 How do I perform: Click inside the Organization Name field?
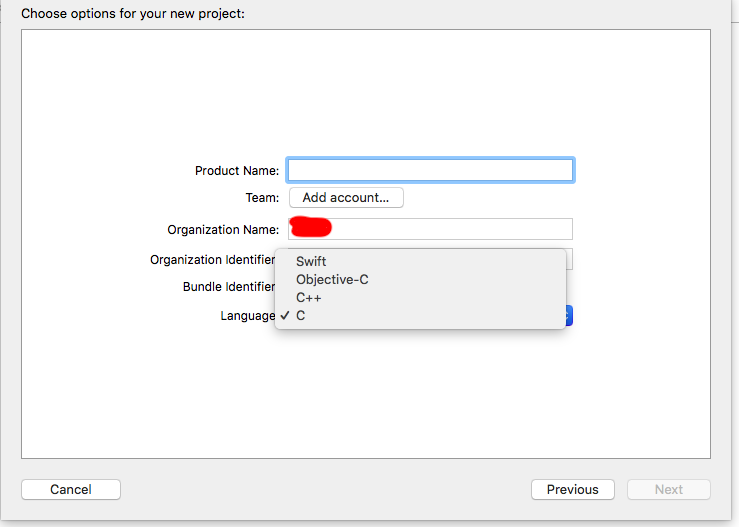pyautogui.click(x=430, y=229)
